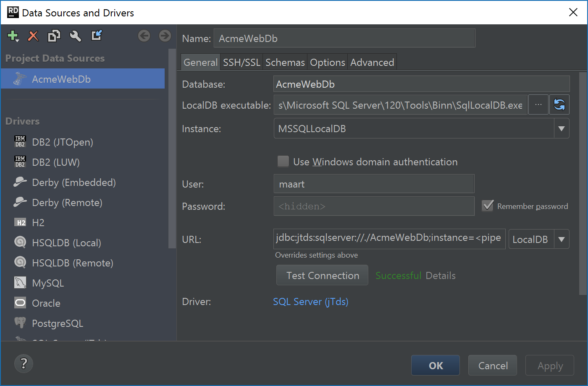Click the settings pane scrollbar
Screen dimensions: 588x386
583,183
